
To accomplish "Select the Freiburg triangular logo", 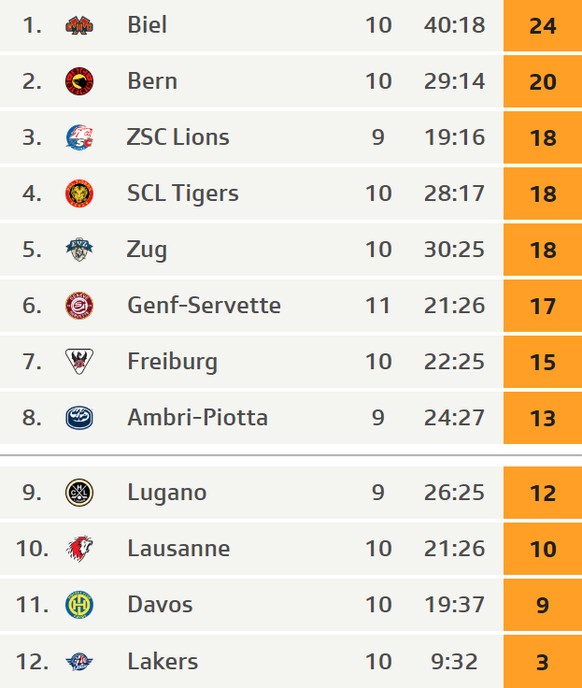I will [x=79, y=362].
